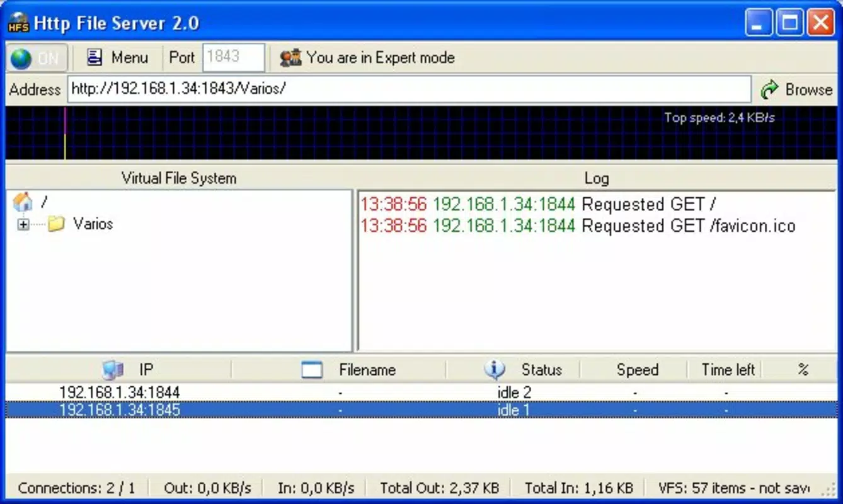The height and width of the screenshot is (504, 843).
Task: Click the Virtual File System header
Action: [179, 178]
